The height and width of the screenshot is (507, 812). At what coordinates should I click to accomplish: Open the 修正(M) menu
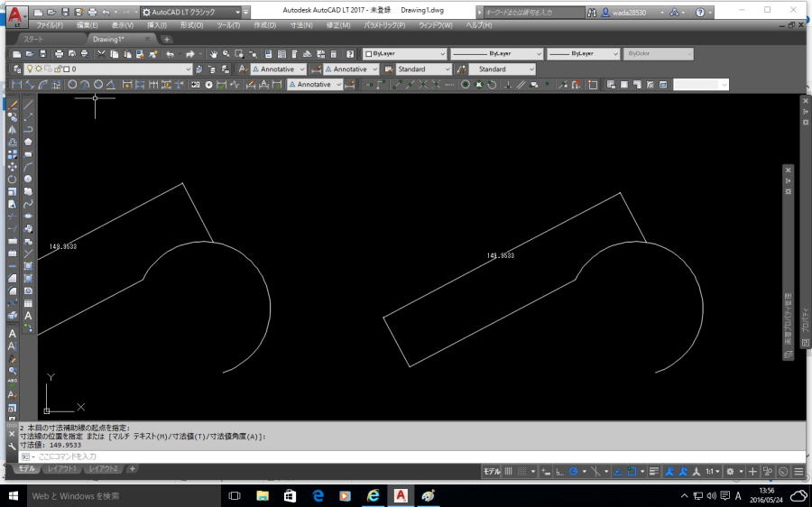pyautogui.click(x=338, y=25)
